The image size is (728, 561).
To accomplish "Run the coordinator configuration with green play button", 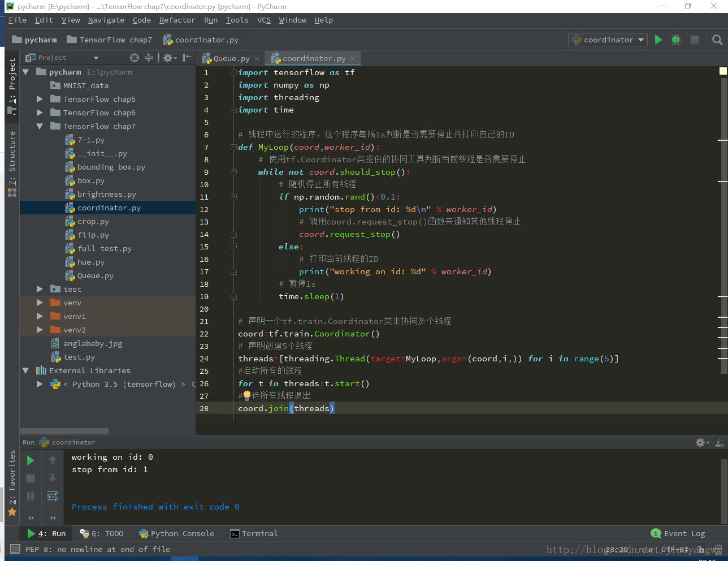I will (x=658, y=40).
